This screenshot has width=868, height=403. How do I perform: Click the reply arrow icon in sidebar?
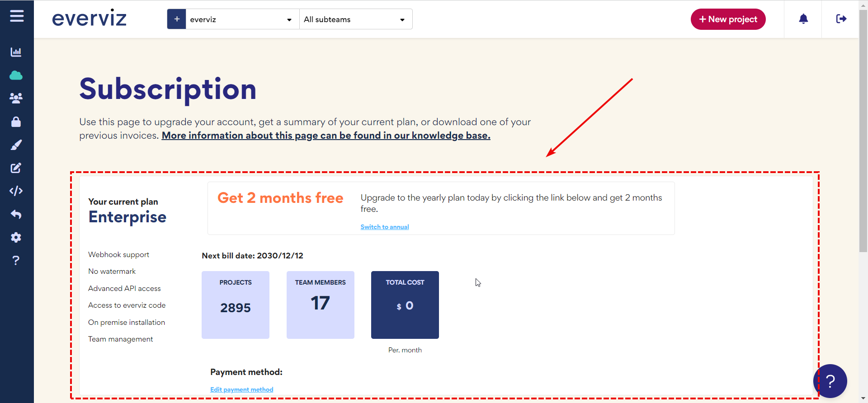coord(16,214)
